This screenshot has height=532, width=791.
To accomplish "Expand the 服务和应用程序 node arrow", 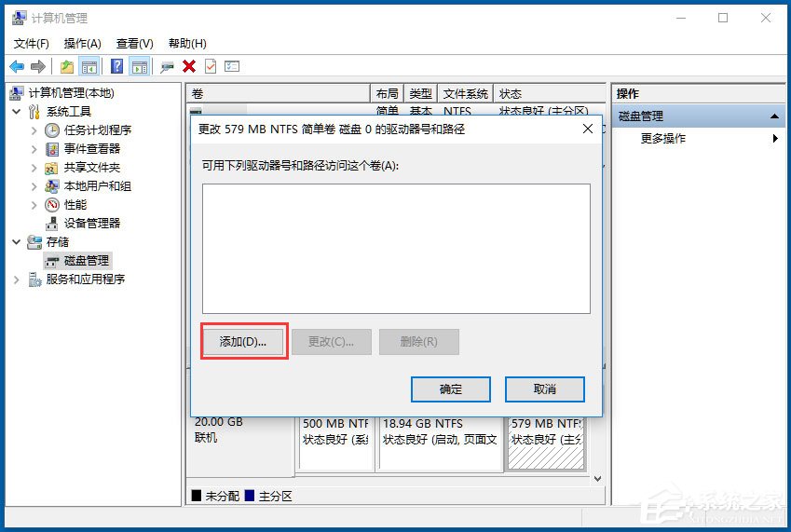I will coord(17,280).
